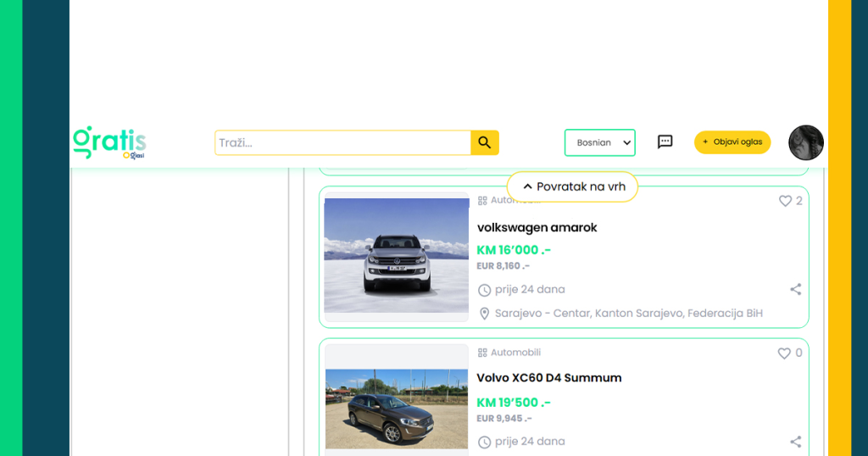Click the EUR 8,160 price text
The image size is (868, 456).
pyautogui.click(x=504, y=266)
